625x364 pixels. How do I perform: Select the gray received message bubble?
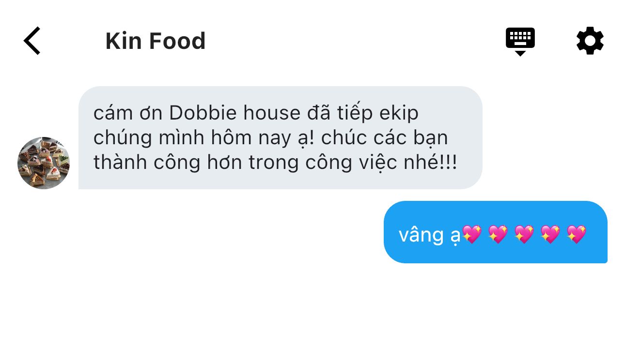[280, 137]
